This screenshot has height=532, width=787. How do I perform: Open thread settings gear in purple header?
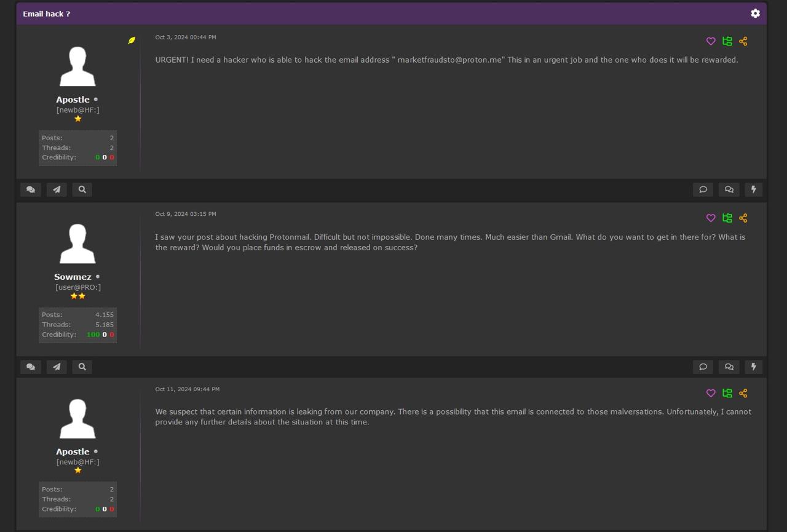[755, 13]
